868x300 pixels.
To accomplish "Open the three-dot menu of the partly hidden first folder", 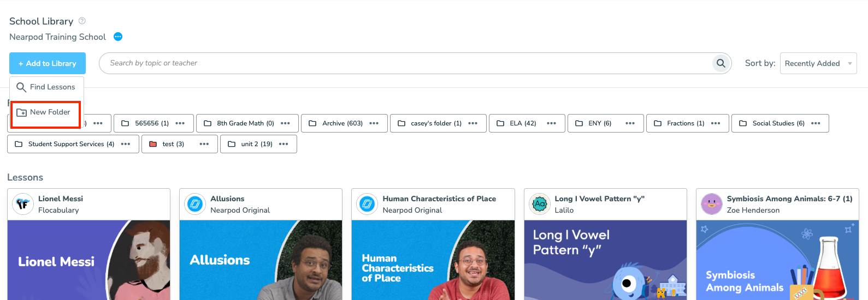I will [98, 123].
